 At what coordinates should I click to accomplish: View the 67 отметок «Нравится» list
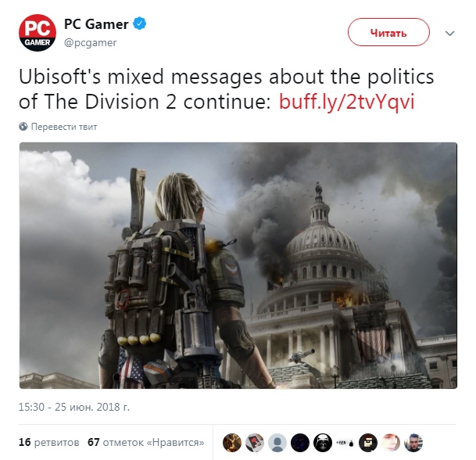[x=145, y=442]
